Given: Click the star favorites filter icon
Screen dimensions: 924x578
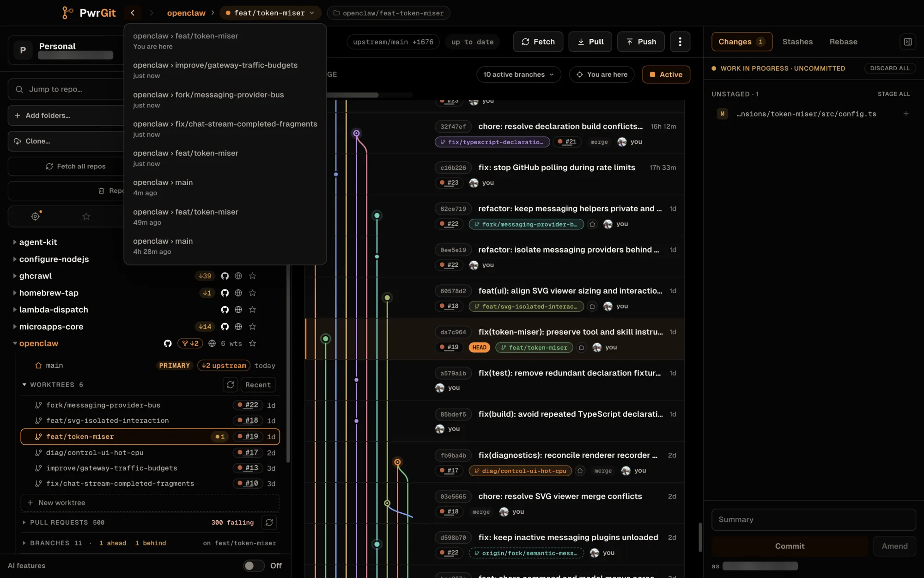Looking at the screenshot, I should point(86,216).
